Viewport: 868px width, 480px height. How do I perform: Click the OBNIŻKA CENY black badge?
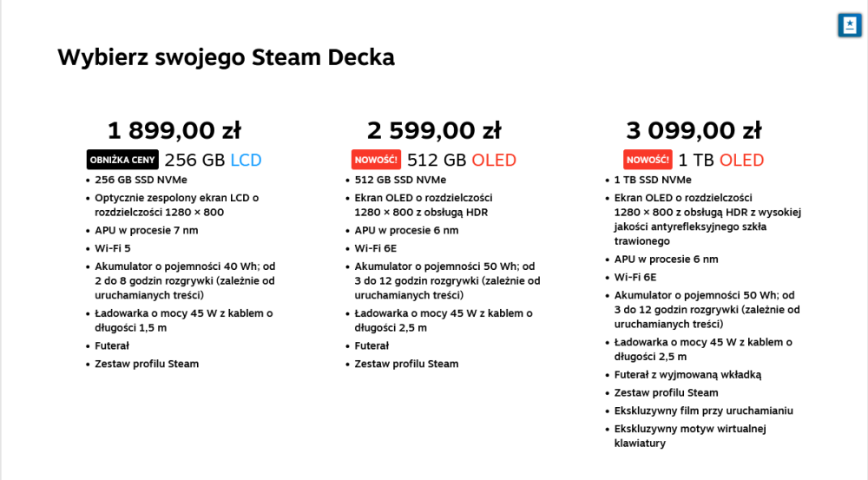[x=122, y=160]
